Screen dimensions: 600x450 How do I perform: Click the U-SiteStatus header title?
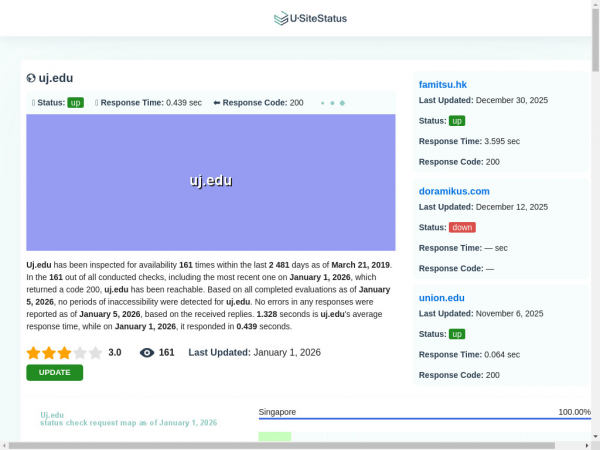click(317, 18)
